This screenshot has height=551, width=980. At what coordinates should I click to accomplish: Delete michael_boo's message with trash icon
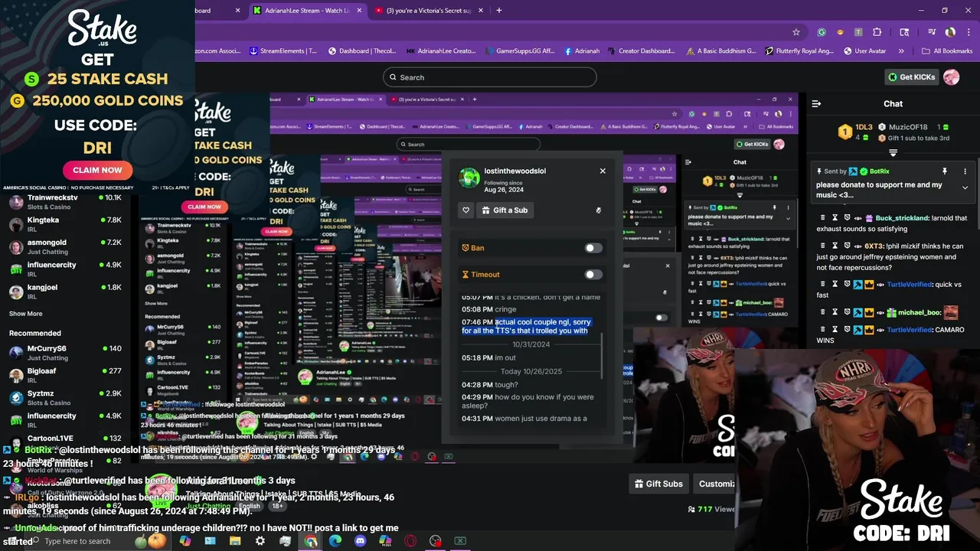tap(822, 312)
